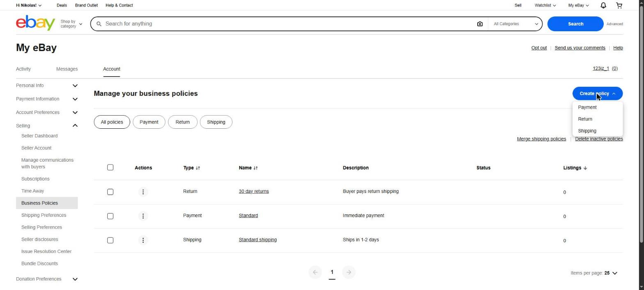
Task: Open Advanced search link
Action: click(x=615, y=24)
